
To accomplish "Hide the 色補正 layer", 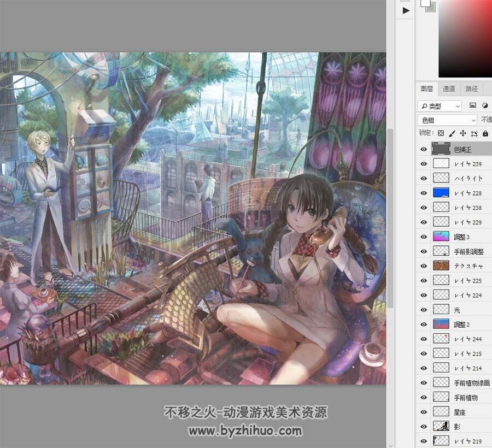I will [424, 149].
